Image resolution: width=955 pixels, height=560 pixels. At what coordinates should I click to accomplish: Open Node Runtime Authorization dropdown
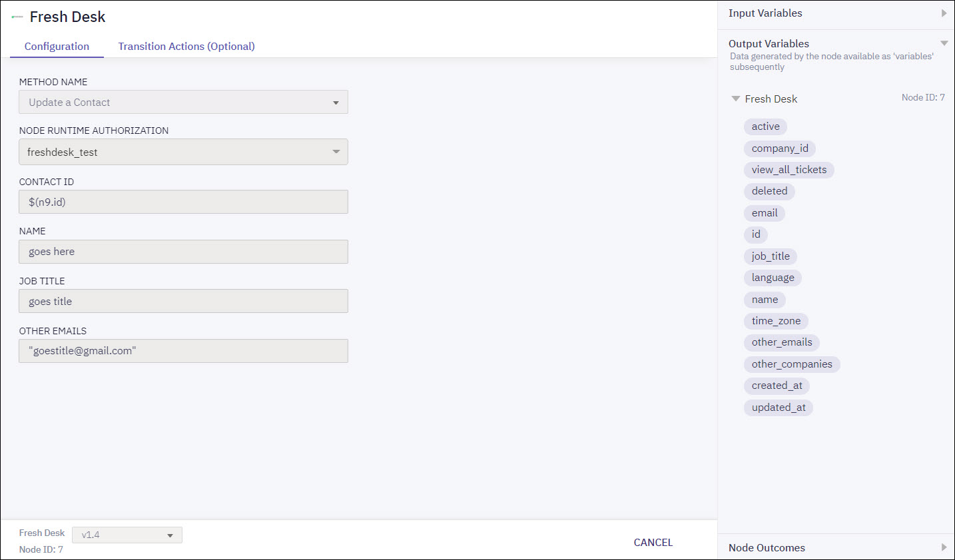click(x=183, y=152)
